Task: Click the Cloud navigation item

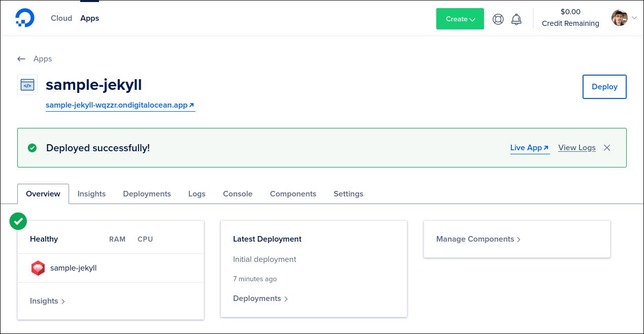Action: pyautogui.click(x=61, y=18)
